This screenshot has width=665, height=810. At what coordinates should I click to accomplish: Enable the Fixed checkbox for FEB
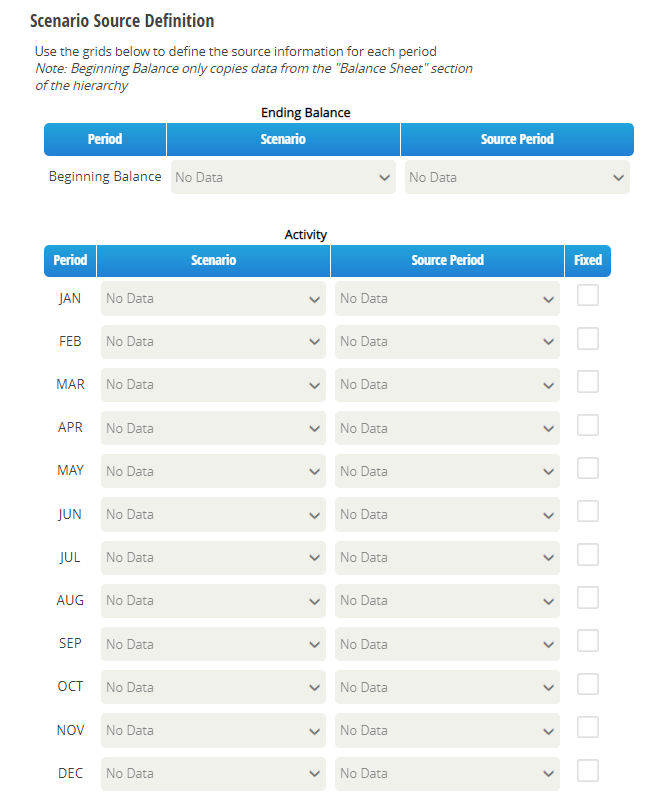tap(588, 339)
